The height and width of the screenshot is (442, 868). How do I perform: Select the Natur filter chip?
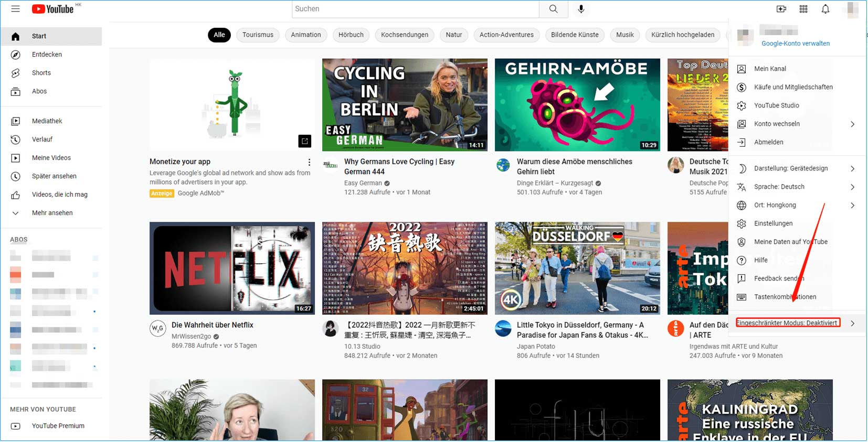[x=454, y=35]
